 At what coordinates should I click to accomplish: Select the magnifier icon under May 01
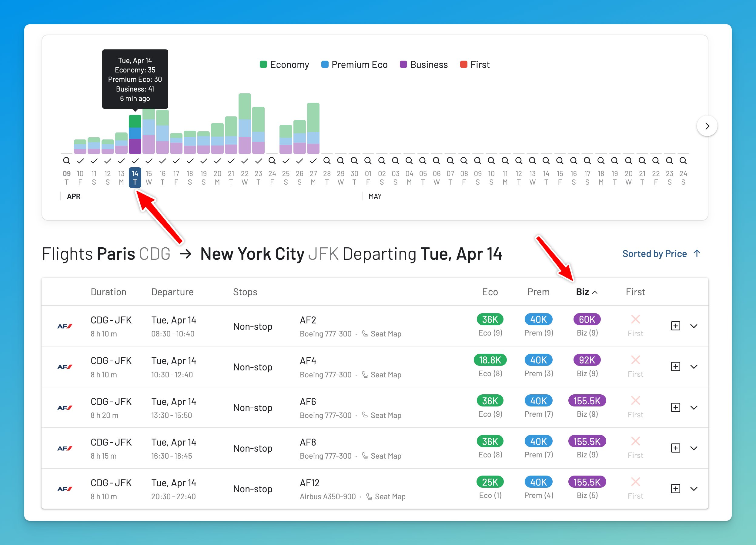pos(368,160)
